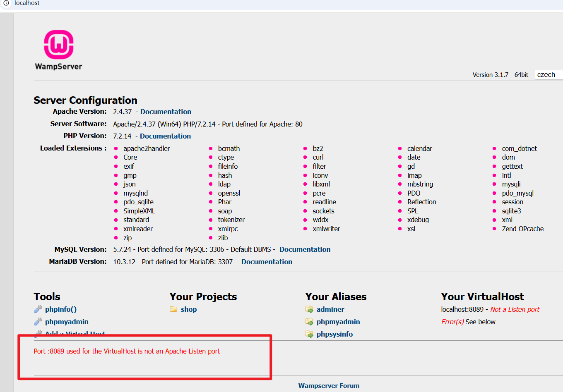Click the com_dotnet extension entry
This screenshot has height=392, width=563.
coord(520,148)
